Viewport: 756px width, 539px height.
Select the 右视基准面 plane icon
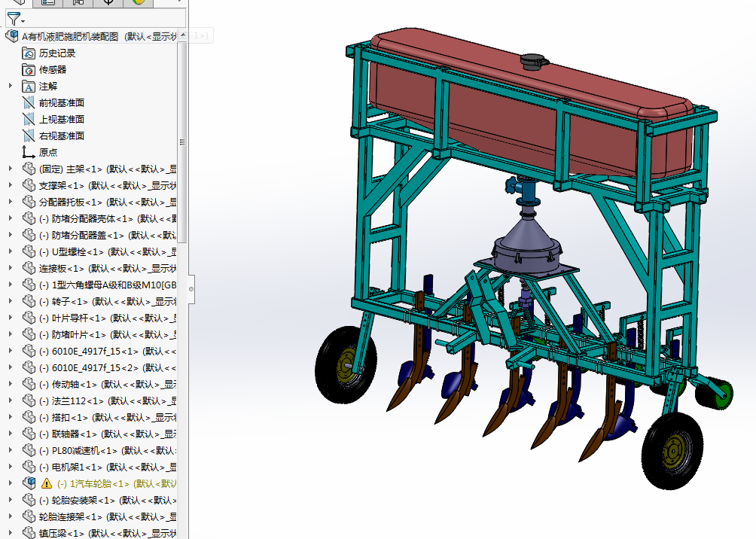click(29, 136)
